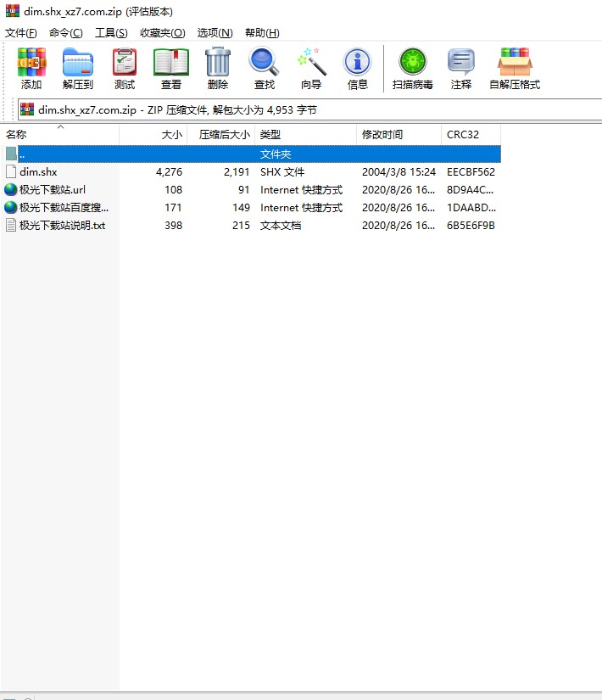602x700 pixels.
Task: Select the dim.shx file
Action: click(x=38, y=171)
